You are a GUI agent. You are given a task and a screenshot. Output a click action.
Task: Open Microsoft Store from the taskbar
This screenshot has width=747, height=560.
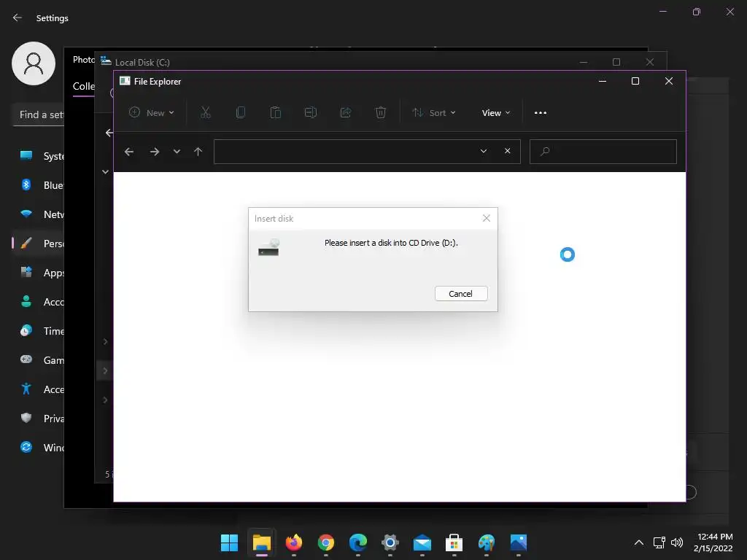tap(454, 542)
